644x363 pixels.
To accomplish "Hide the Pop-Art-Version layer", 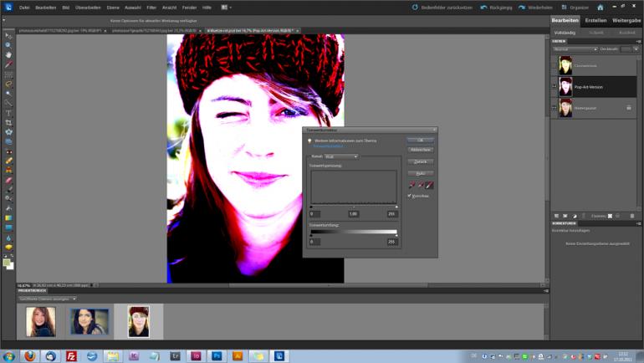I will pos(554,86).
